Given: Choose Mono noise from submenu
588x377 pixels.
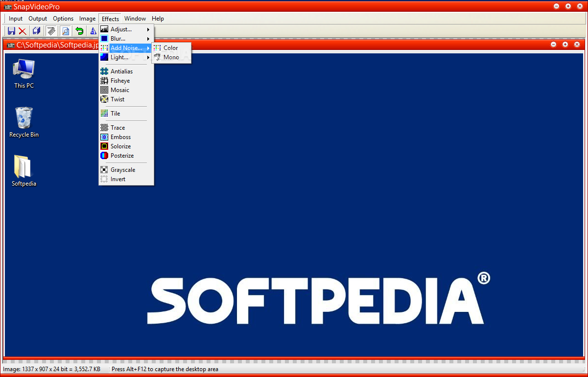Looking at the screenshot, I should click(171, 57).
